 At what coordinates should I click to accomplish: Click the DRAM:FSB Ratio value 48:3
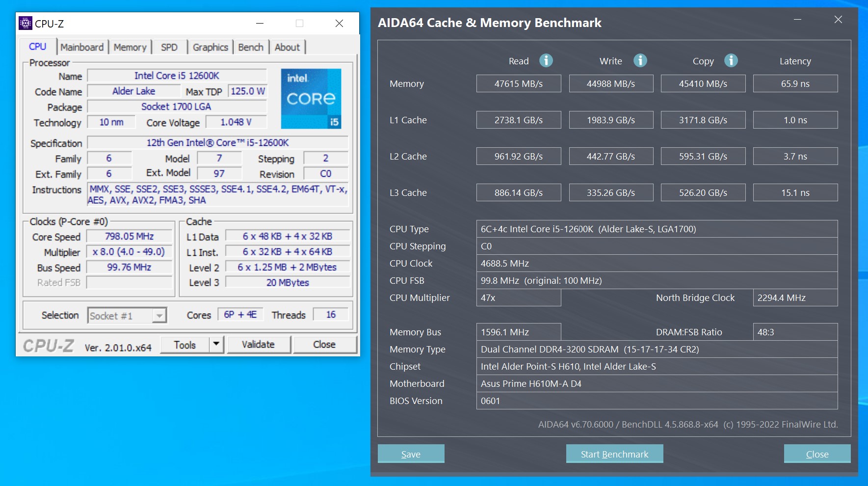coord(795,332)
